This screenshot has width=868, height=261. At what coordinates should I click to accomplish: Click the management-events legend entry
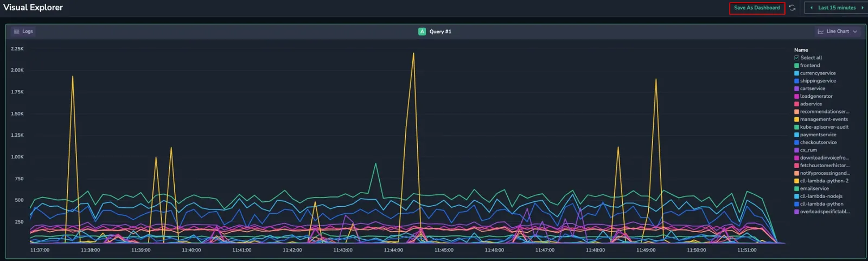821,119
